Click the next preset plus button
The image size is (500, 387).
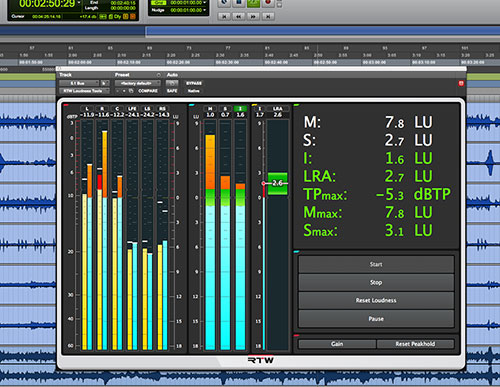124,91
